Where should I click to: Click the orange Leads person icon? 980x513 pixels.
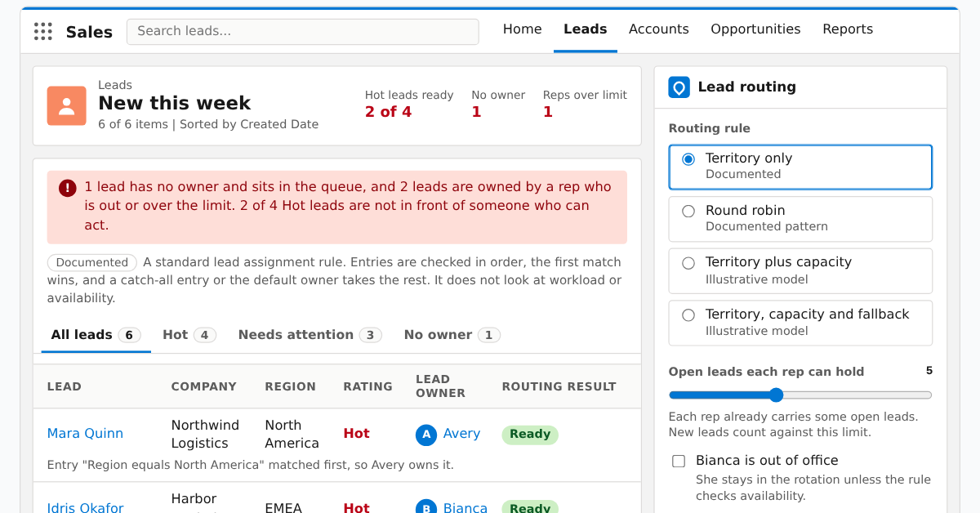click(67, 105)
